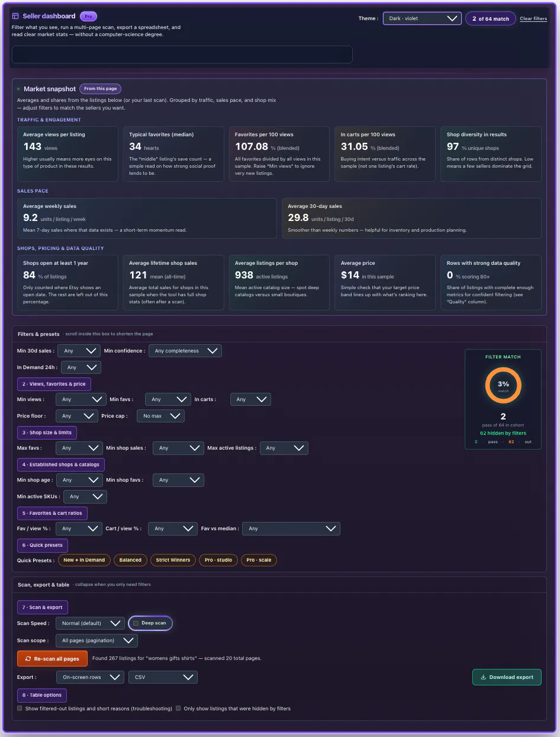Image resolution: width=560 pixels, height=737 pixels.
Task: Collapse the Filters & presets panel header
Action: [279, 334]
